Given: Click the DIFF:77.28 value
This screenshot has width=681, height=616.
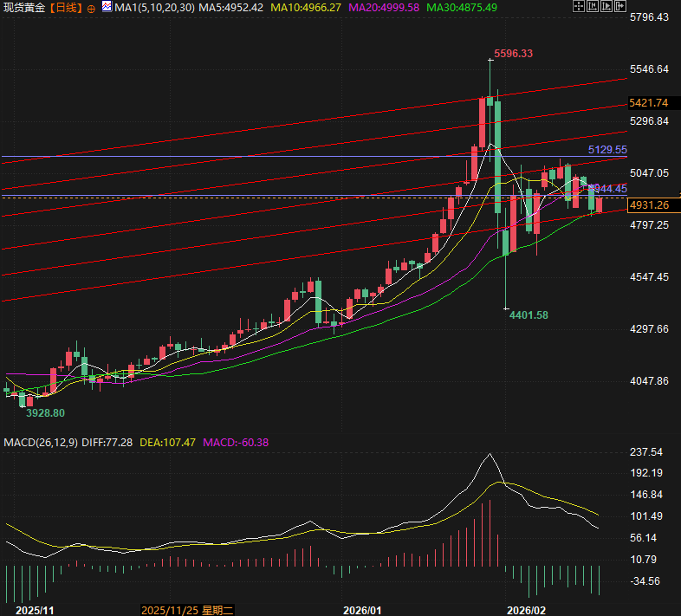Looking at the screenshot, I should pos(107,443).
